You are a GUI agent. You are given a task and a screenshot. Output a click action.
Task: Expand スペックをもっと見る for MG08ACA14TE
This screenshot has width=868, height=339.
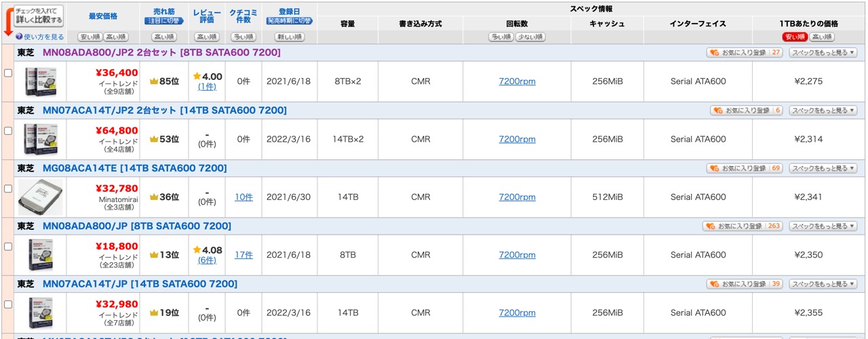(x=823, y=167)
